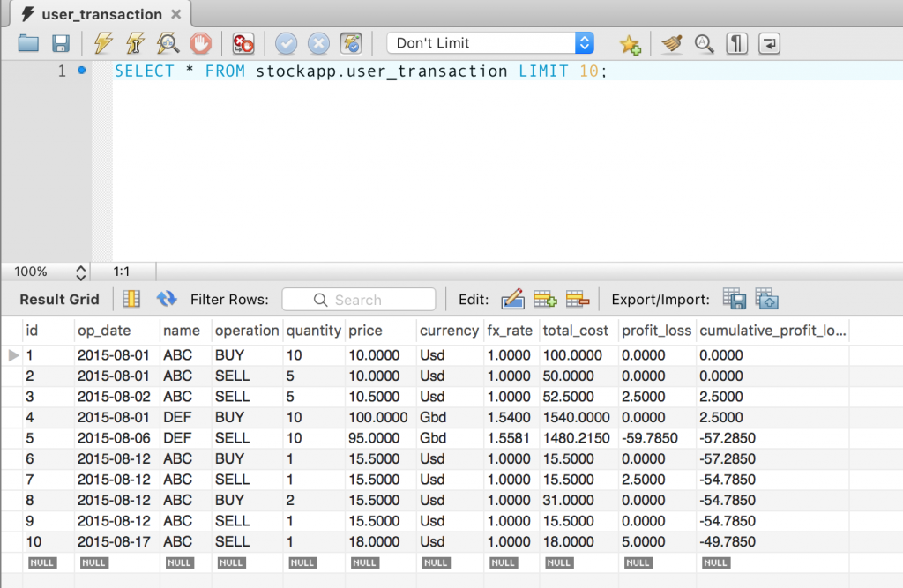Sort by the cumulative_profit_lo... column header

click(x=772, y=331)
